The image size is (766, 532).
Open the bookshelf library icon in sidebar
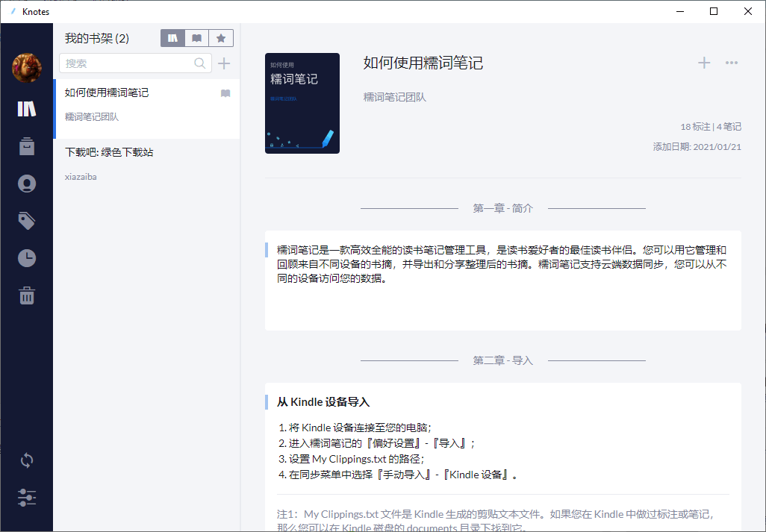coord(26,109)
